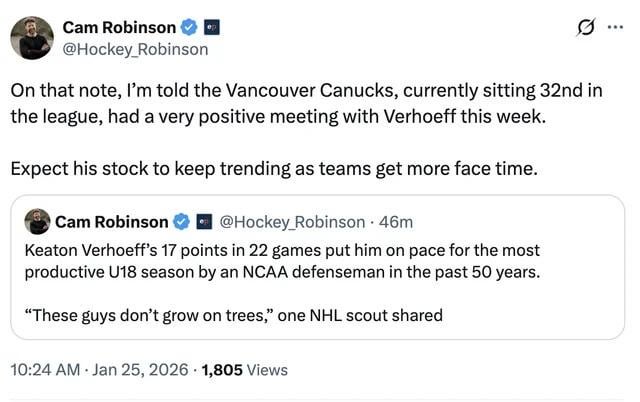The image size is (640, 402).
Task: Click the 'Expect his stock to keep trending' line
Action: (274, 169)
